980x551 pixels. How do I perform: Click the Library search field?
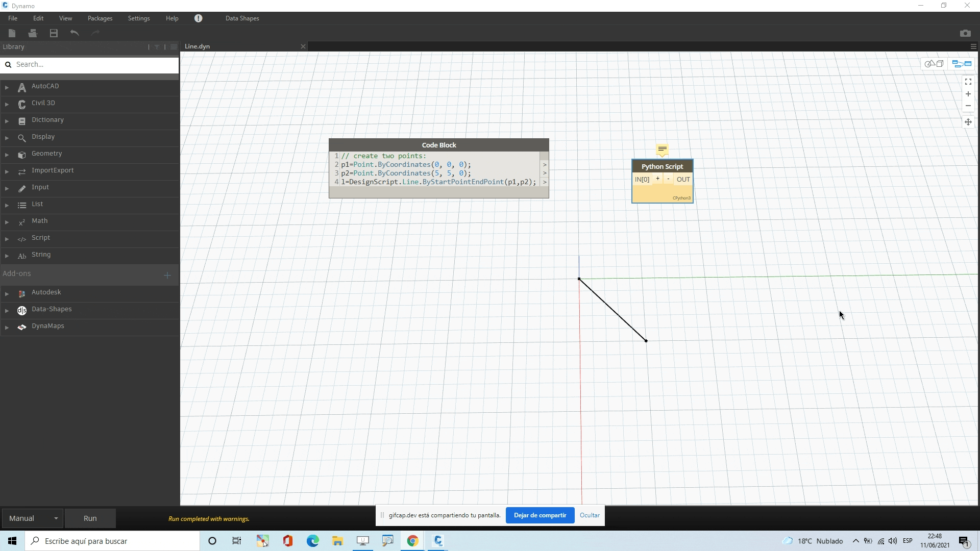tap(94, 65)
